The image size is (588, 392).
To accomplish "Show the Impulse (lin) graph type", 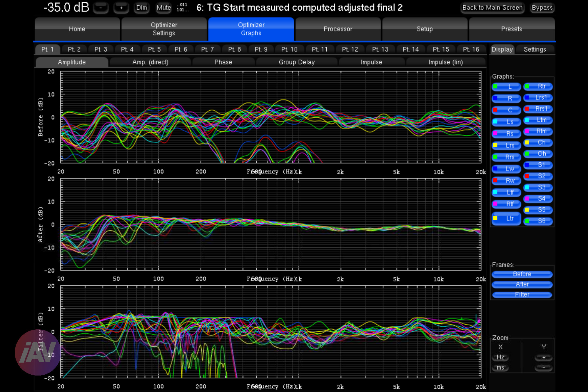I will (x=446, y=62).
